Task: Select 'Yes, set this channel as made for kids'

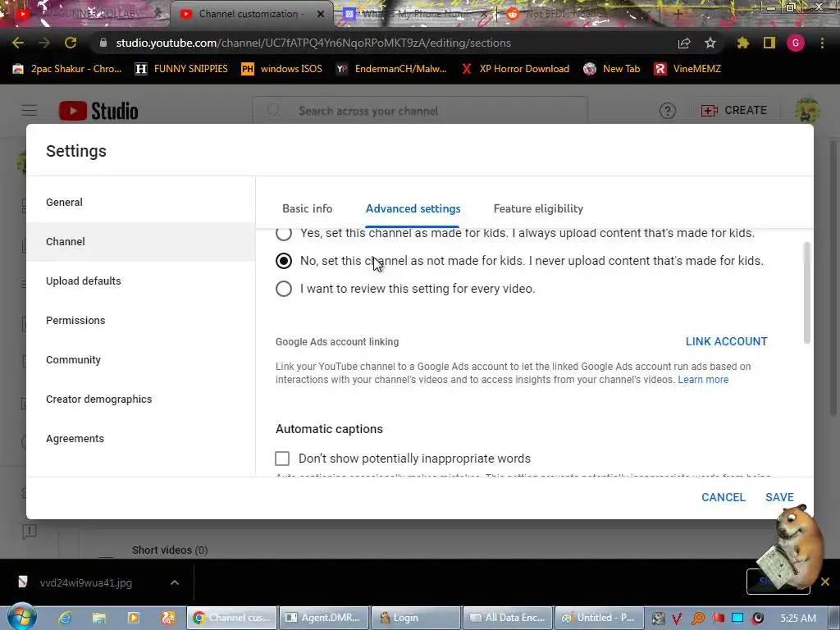Action: click(283, 234)
